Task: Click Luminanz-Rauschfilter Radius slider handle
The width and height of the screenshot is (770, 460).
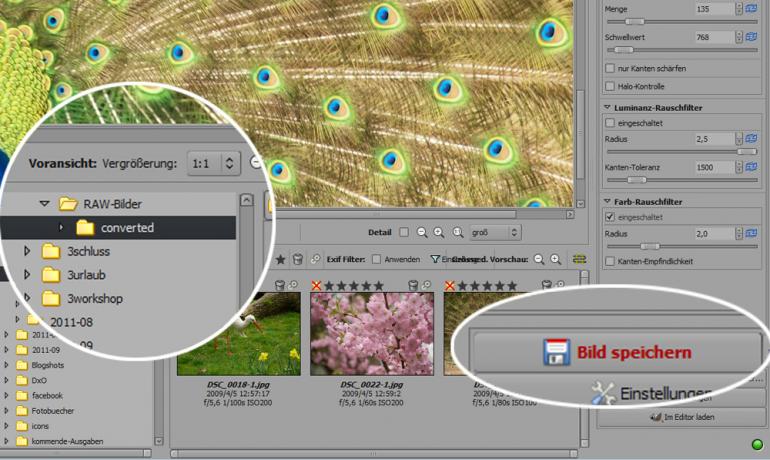Action: coord(747,152)
